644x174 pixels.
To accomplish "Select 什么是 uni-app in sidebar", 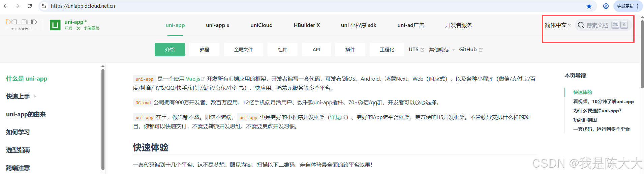I will (x=27, y=79).
